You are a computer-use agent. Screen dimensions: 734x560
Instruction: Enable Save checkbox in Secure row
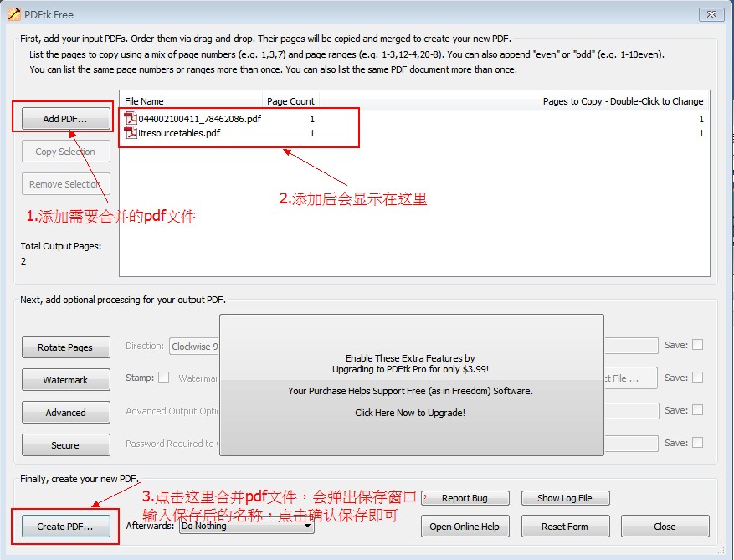697,443
